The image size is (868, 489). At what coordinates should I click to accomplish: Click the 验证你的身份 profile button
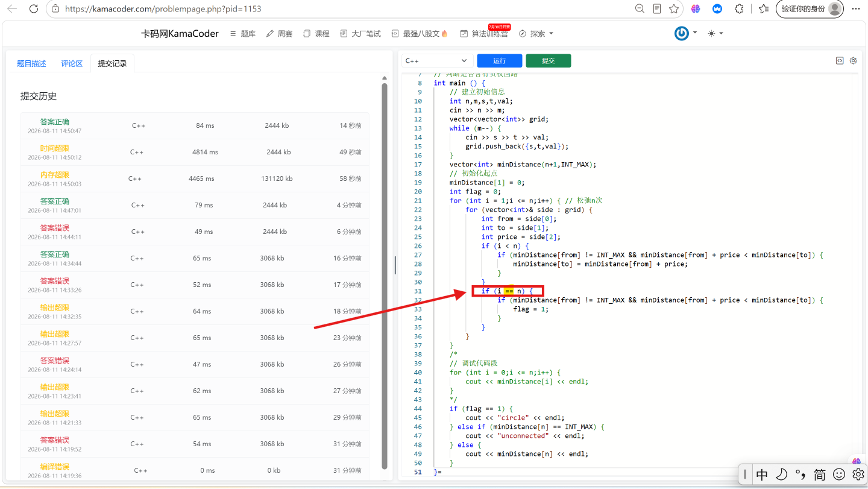810,8
